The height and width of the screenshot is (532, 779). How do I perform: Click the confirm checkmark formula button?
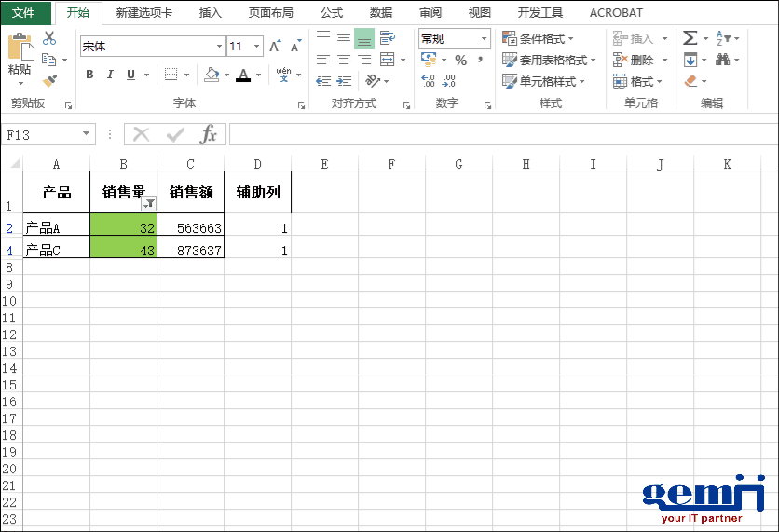175,134
